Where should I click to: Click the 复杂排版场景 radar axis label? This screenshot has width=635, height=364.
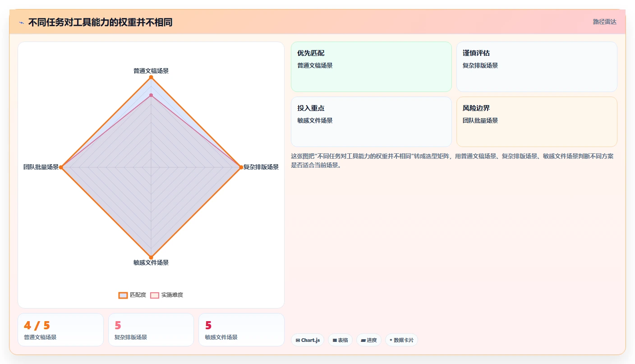[x=261, y=167]
